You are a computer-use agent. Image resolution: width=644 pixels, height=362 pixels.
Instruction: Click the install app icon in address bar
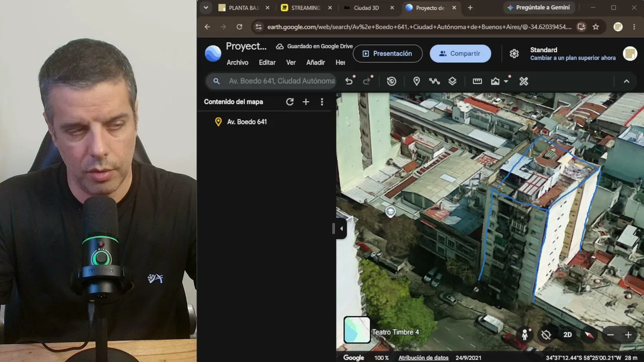[581, 27]
